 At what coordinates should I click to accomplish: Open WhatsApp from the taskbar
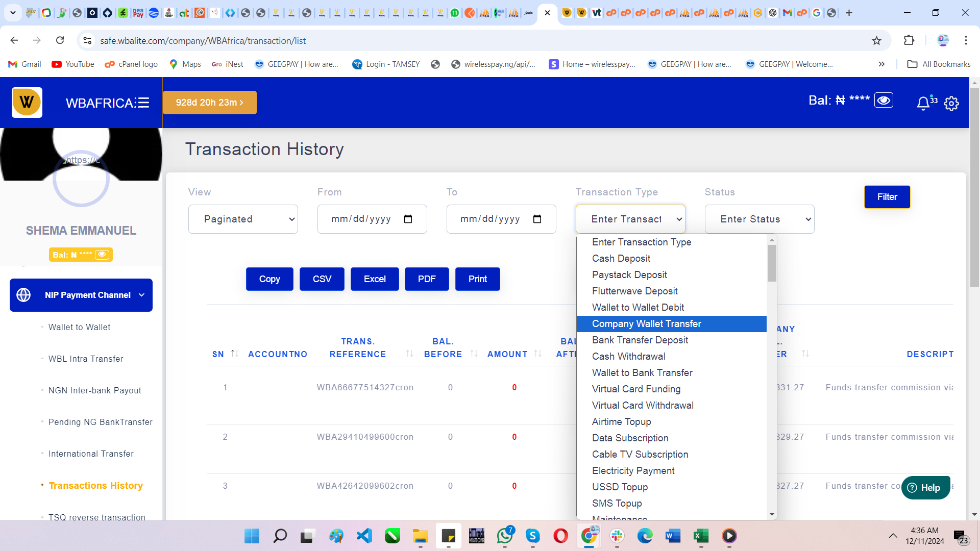click(504, 536)
